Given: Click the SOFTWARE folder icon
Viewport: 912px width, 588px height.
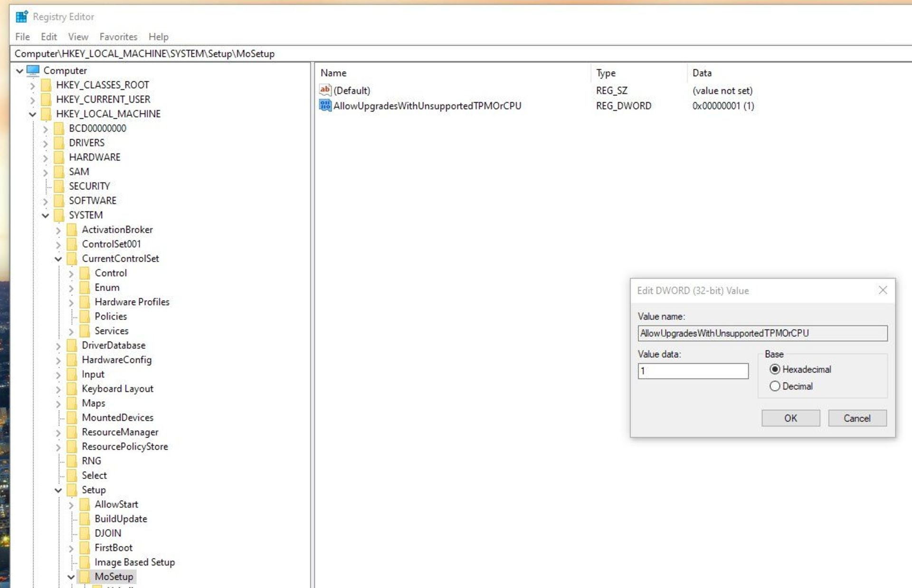Looking at the screenshot, I should pos(59,201).
